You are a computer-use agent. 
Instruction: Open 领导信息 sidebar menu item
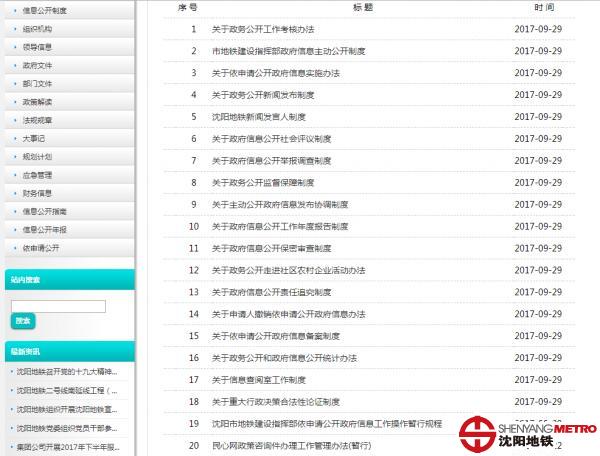pos(38,47)
